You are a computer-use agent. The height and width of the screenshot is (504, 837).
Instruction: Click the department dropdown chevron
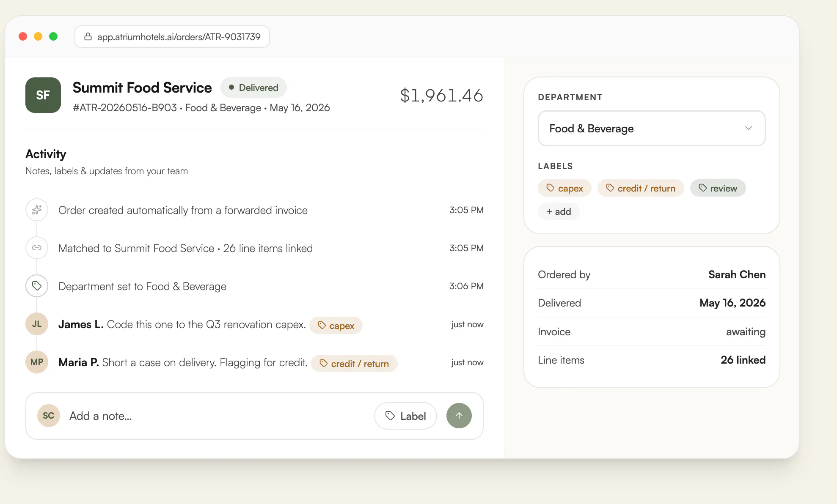pyautogui.click(x=749, y=128)
